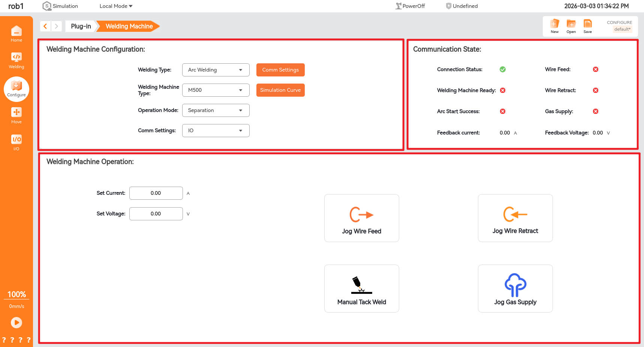Viewport: 644px width, 347px height.
Task: Start Manual Tack Weld
Action: point(361,289)
